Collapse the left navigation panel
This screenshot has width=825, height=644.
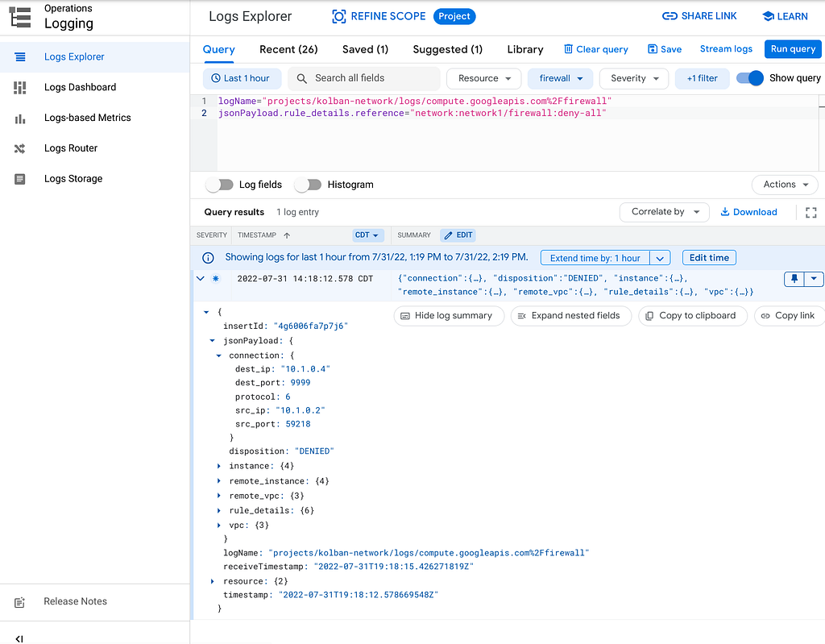pos(19,638)
